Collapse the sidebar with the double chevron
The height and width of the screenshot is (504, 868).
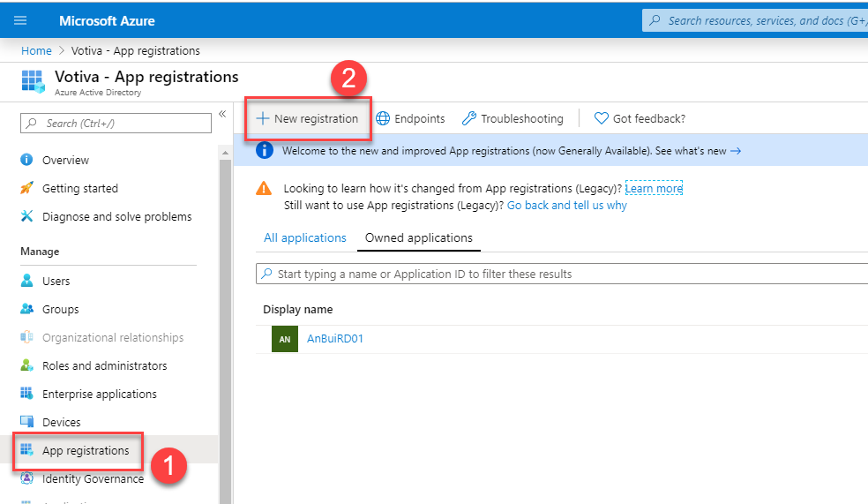coord(222,114)
